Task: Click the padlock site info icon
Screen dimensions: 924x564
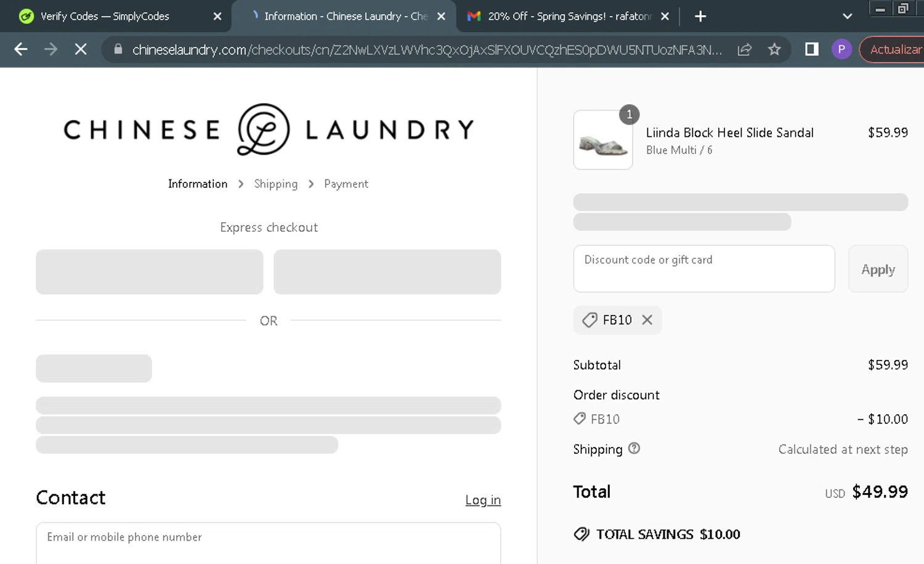Action: click(x=118, y=49)
